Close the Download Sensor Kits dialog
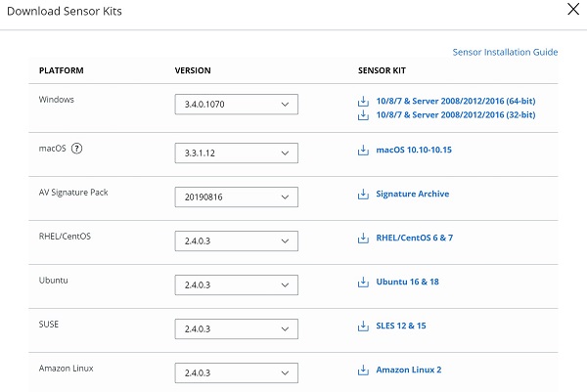 click(x=573, y=9)
